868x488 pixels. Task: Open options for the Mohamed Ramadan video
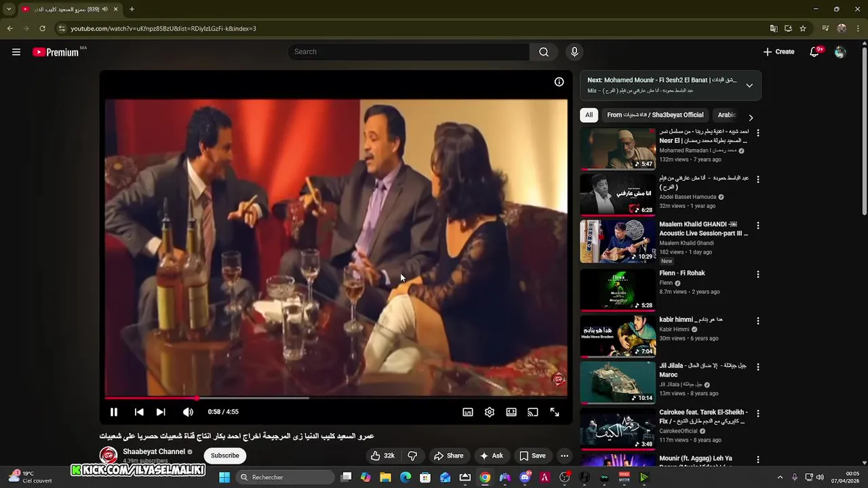tap(758, 134)
